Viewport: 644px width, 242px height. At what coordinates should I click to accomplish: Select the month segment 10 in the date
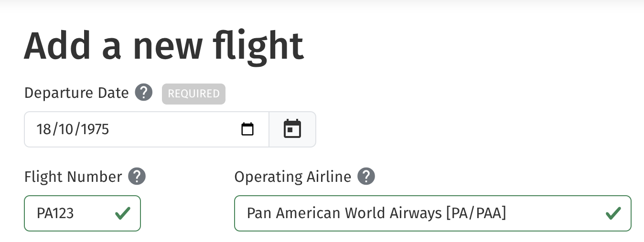click(66, 129)
